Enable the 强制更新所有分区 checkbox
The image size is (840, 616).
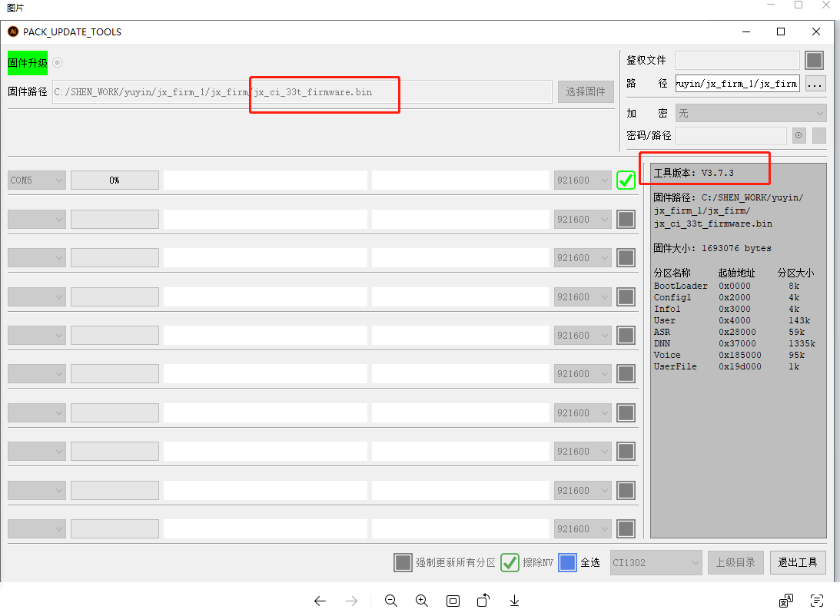pyautogui.click(x=403, y=562)
